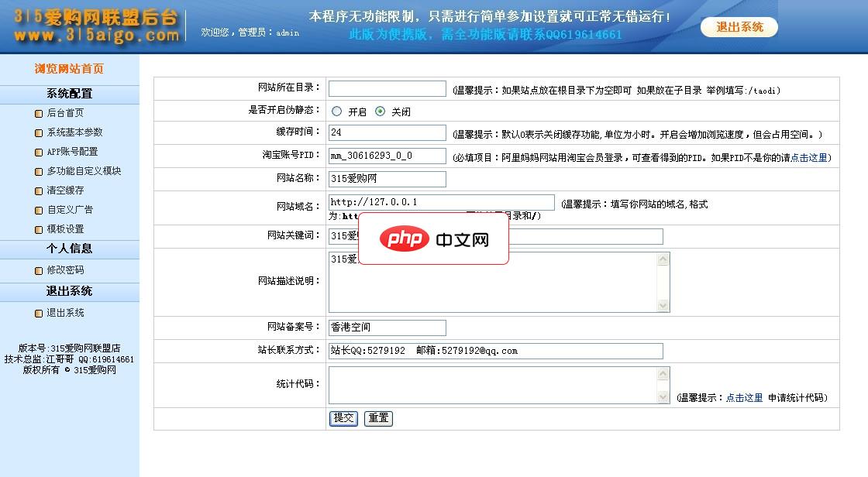Screen dimensions: 868x477
Task: Click 重置 to reset the form
Action: (x=378, y=418)
